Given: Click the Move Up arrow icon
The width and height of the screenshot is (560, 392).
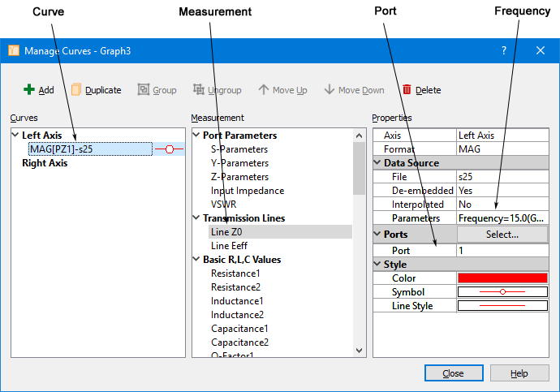Looking at the screenshot, I should pos(264,89).
